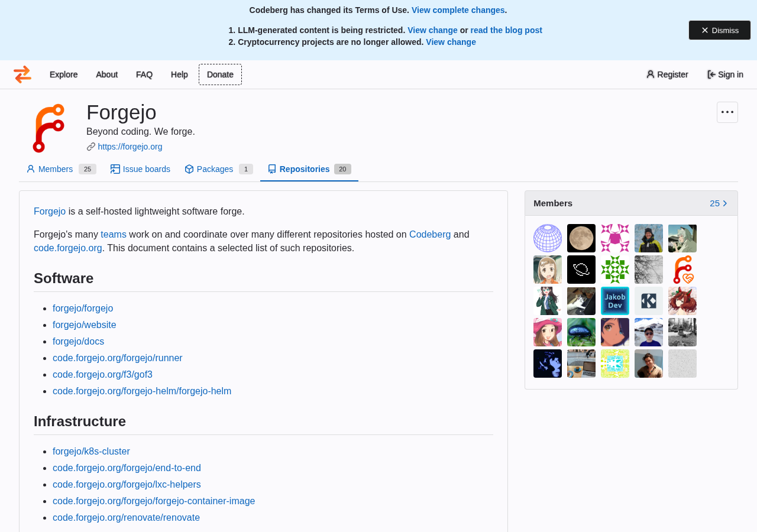The width and height of the screenshot is (757, 532).
Task: Open code.forgejo.org/forgejo/runner link
Action: pos(118,358)
